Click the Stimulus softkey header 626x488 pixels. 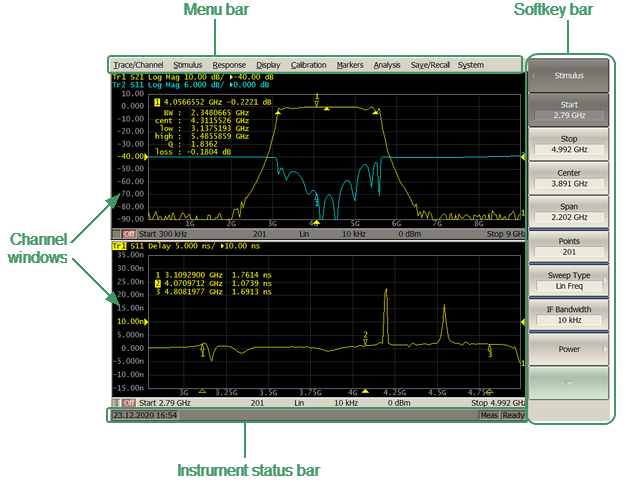click(x=569, y=75)
